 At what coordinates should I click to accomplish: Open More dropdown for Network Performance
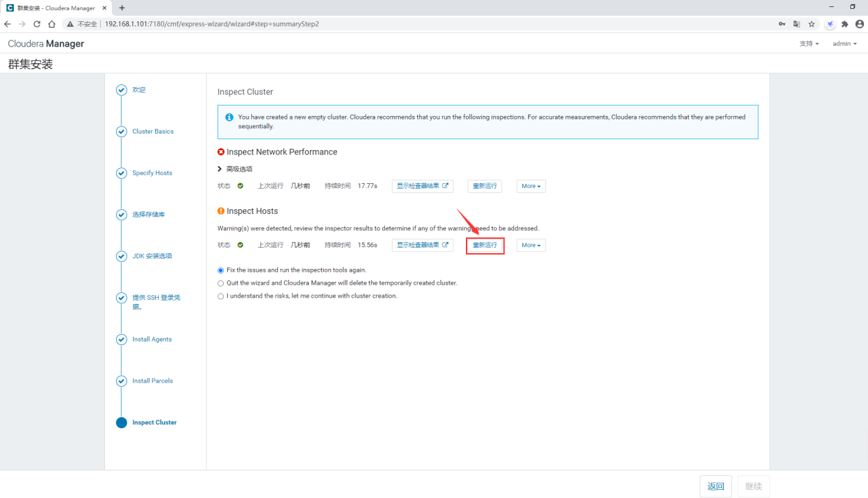point(531,186)
